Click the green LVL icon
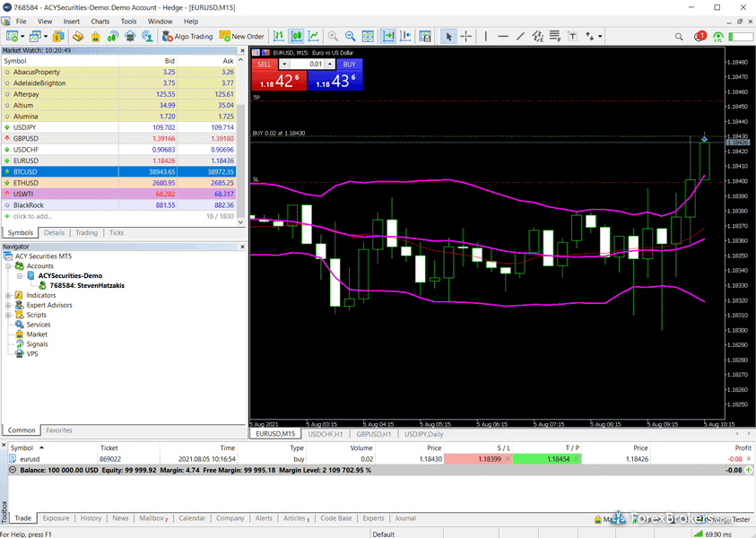The width and height of the screenshot is (756, 538). [718, 37]
